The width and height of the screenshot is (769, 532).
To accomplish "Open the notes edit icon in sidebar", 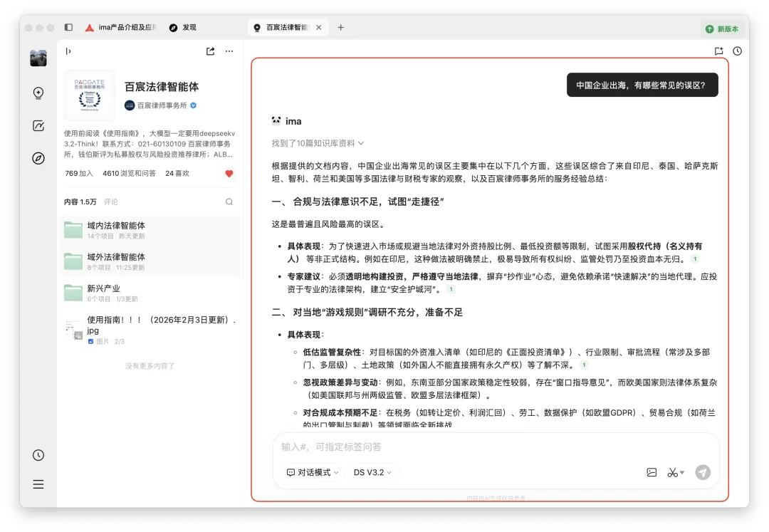I will (x=38, y=126).
